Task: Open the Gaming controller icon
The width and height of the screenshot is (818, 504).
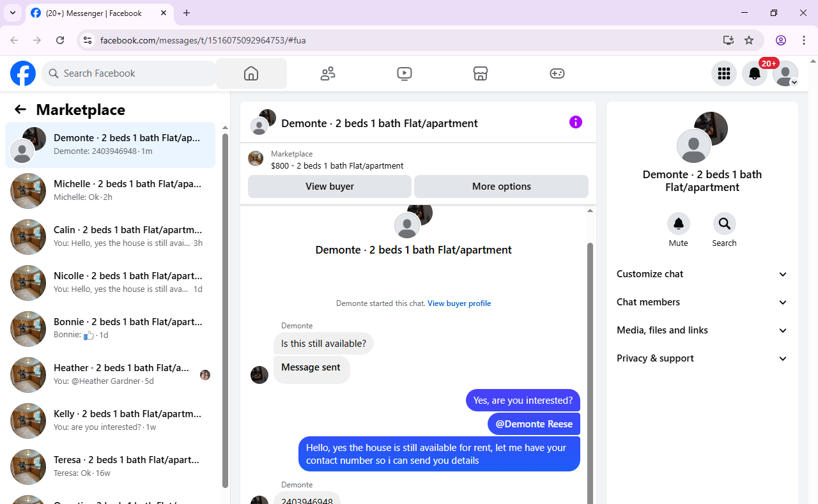Action: 557,73
